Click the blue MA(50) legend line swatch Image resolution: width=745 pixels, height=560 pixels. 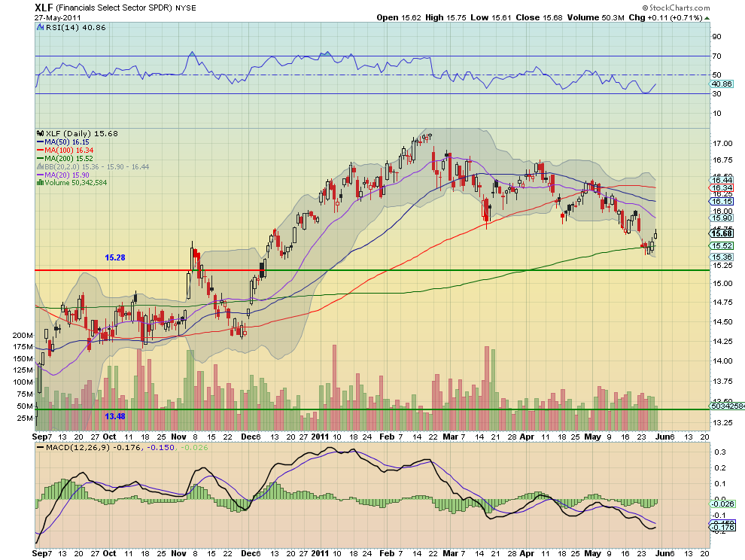coord(41,142)
